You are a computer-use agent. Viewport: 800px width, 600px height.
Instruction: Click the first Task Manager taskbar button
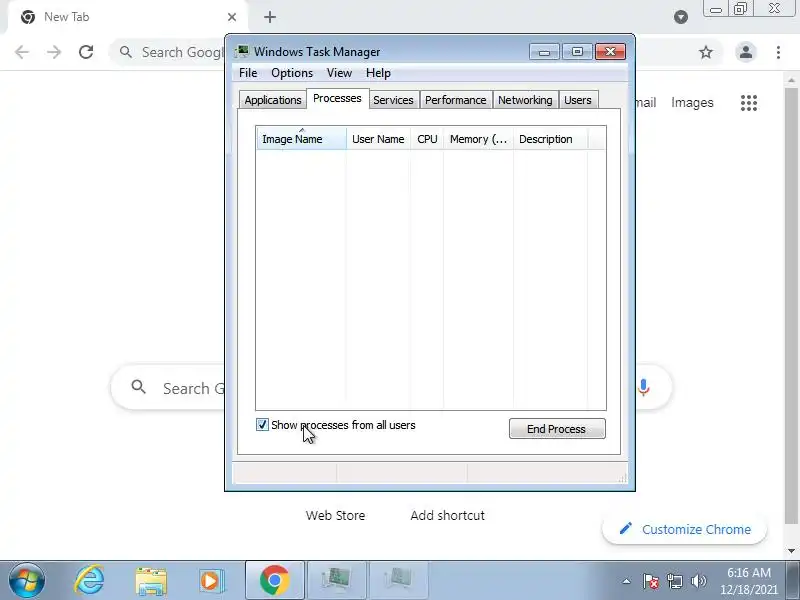click(x=337, y=581)
